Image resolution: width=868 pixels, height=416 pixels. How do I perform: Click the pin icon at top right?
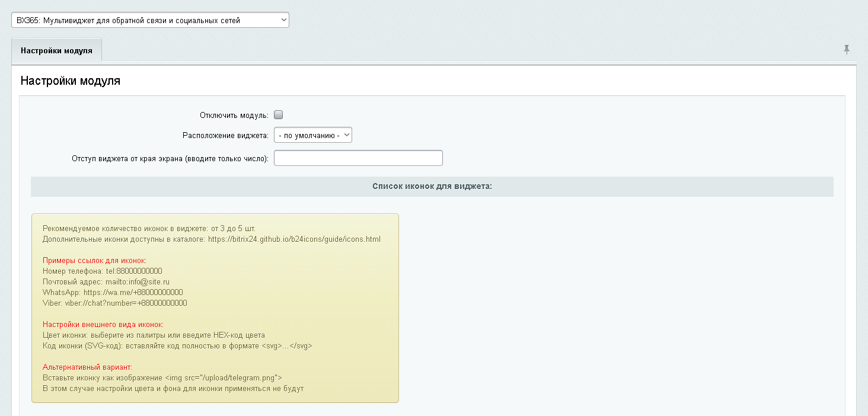(x=847, y=50)
